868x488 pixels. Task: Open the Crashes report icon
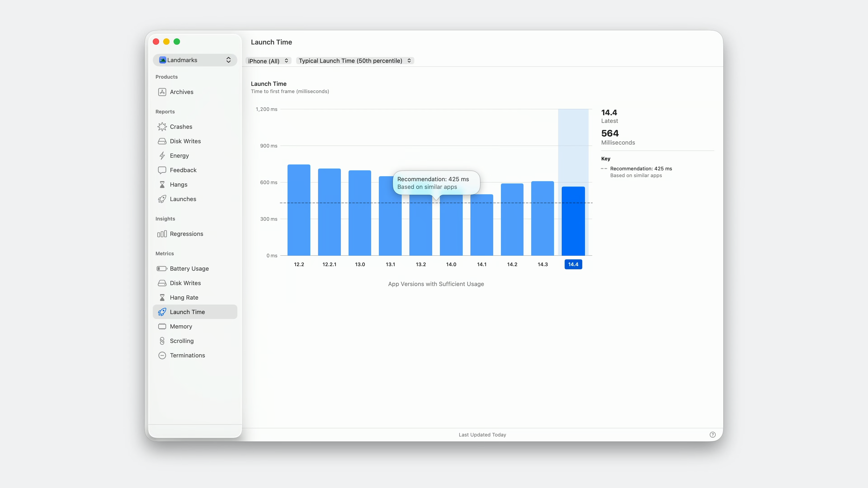tap(162, 127)
